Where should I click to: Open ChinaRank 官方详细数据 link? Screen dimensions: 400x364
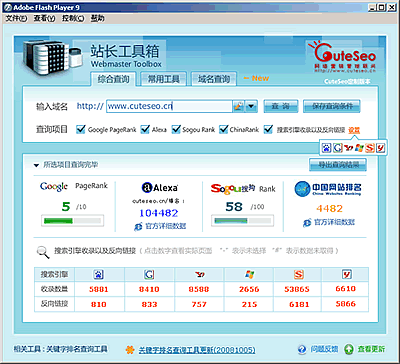(x=334, y=223)
